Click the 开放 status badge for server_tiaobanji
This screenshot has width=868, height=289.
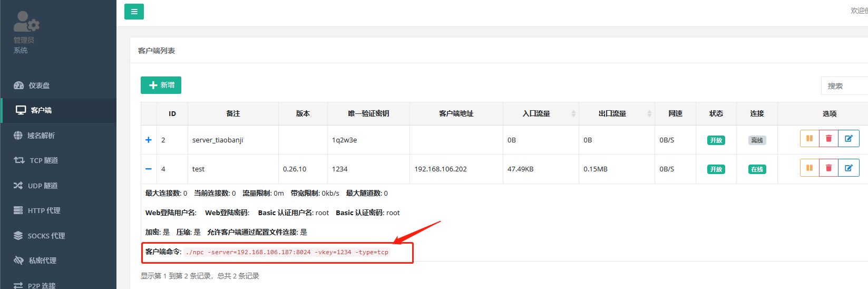tap(716, 140)
